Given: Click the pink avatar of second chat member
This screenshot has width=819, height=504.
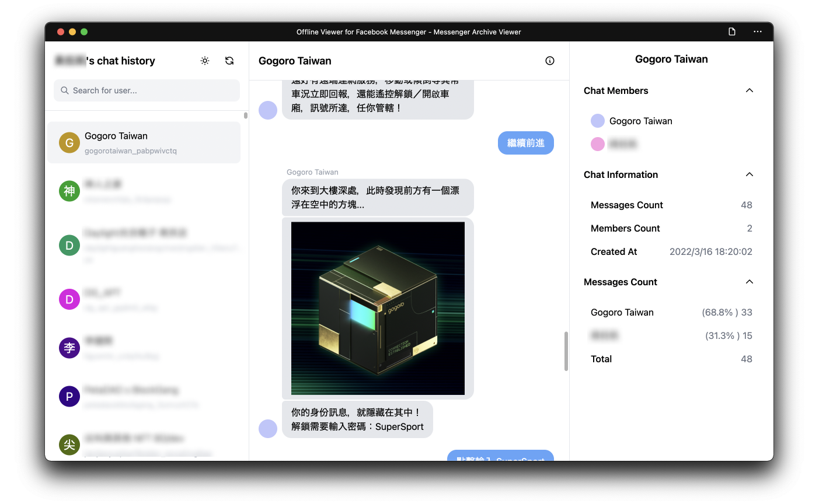Looking at the screenshot, I should tap(598, 144).
